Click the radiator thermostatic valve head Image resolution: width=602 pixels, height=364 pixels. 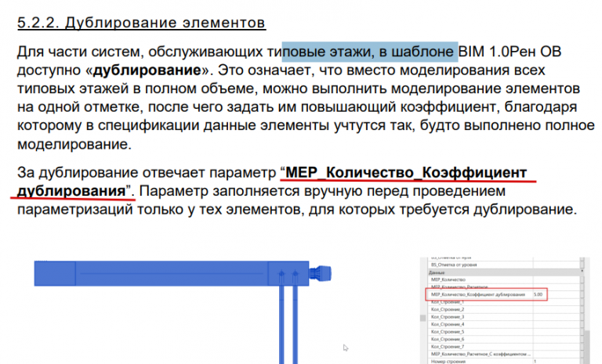point(321,273)
